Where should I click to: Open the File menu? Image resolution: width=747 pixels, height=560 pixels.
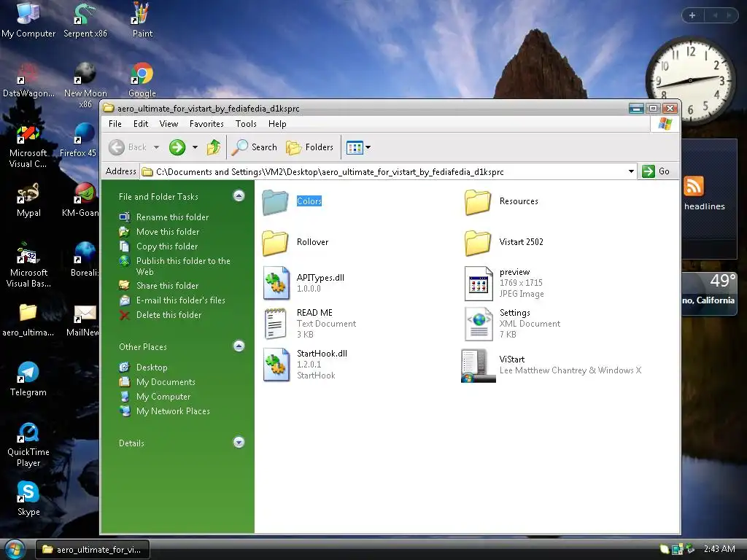115,124
